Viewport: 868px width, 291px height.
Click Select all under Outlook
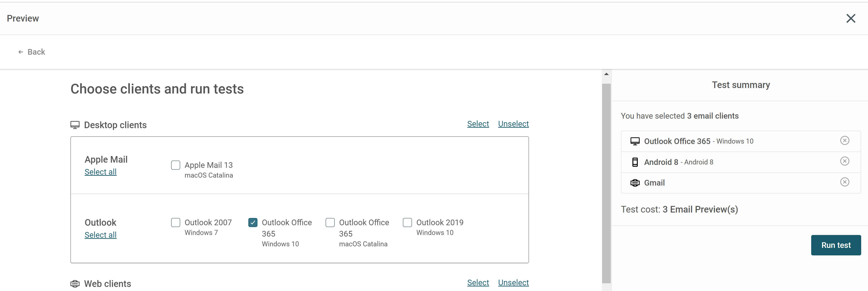coord(100,235)
